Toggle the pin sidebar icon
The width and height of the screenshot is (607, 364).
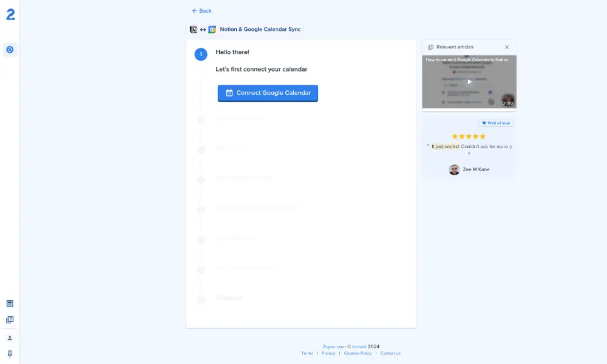point(10,354)
